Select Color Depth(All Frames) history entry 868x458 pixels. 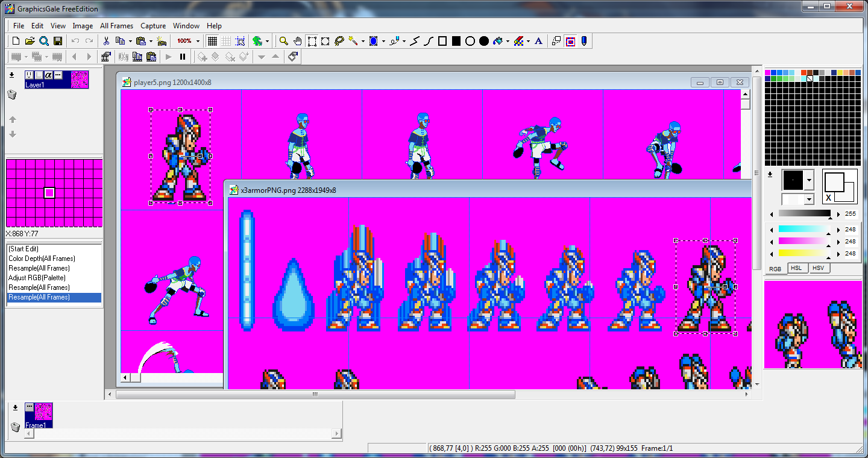(x=54, y=259)
